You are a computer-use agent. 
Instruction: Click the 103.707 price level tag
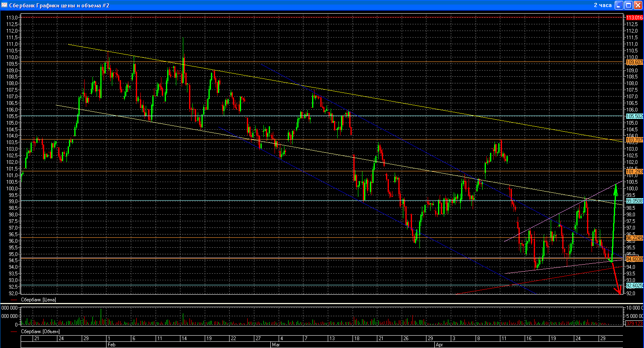point(634,140)
